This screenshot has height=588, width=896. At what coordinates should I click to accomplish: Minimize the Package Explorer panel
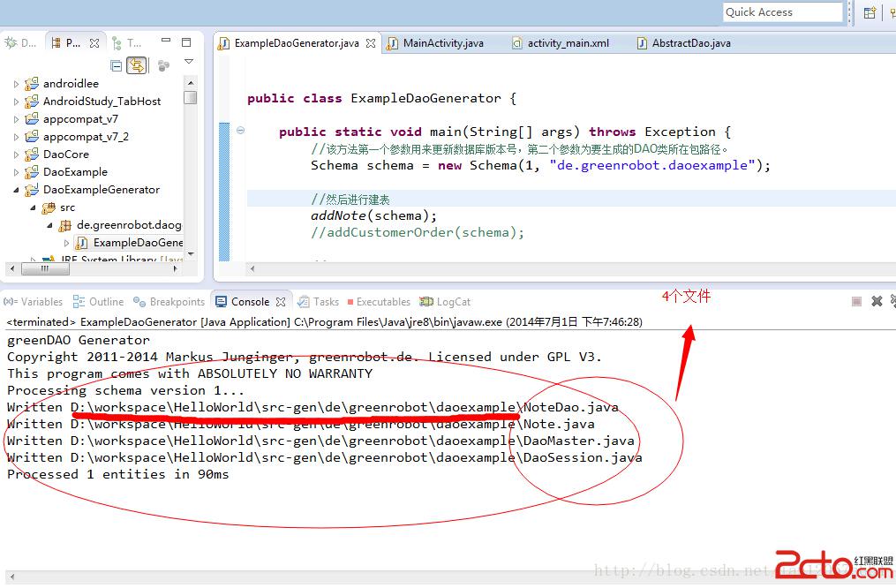coord(166,41)
